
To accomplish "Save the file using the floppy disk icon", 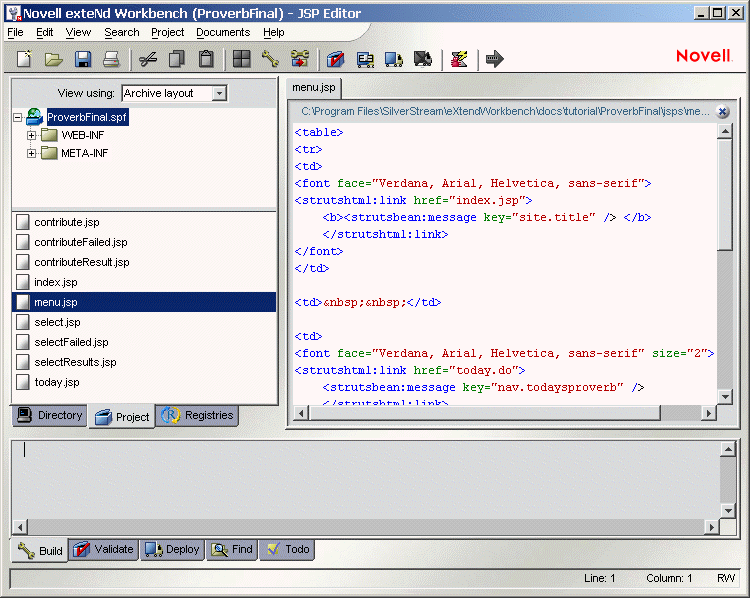I will click(x=83, y=60).
